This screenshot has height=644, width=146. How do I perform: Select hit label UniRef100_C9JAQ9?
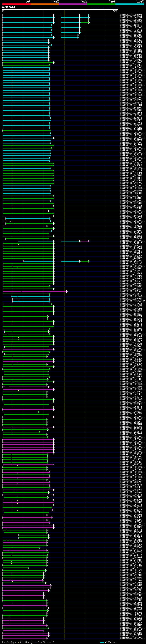pyautogui.click(x=131, y=299)
